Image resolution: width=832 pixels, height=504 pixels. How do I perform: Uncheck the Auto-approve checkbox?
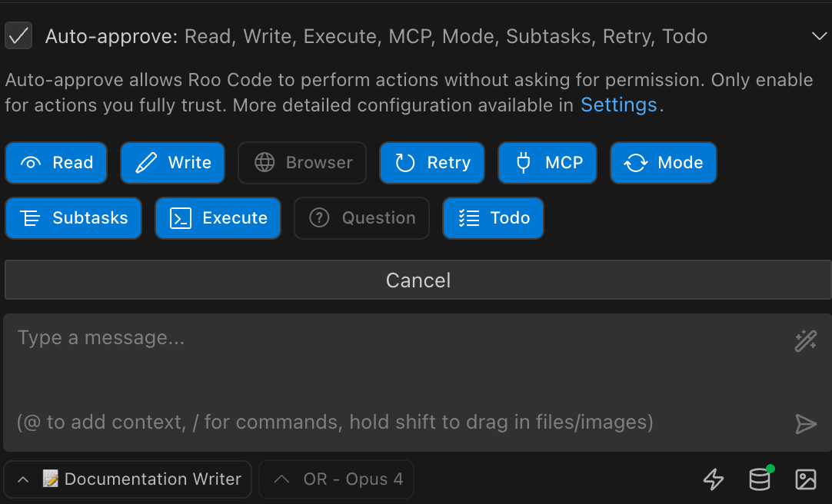[x=18, y=35]
